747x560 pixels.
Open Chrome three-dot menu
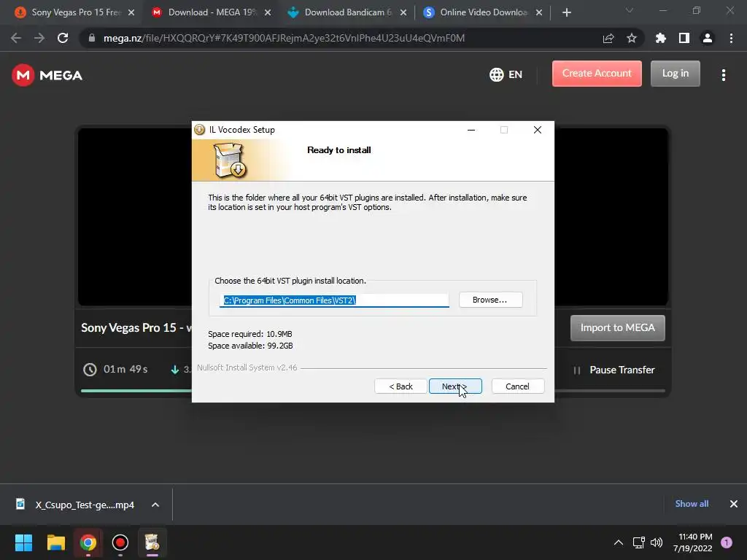(731, 38)
